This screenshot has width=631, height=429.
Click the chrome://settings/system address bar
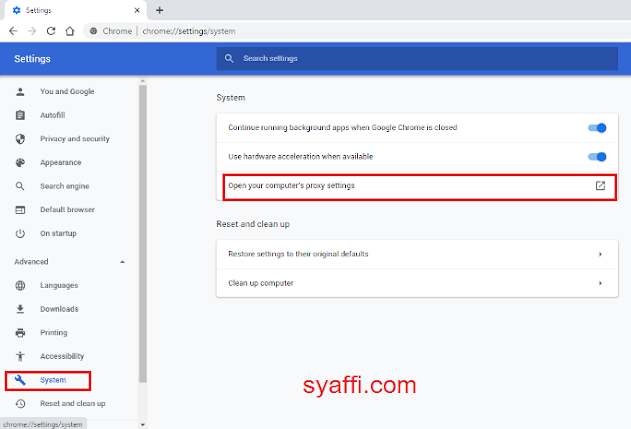[189, 31]
